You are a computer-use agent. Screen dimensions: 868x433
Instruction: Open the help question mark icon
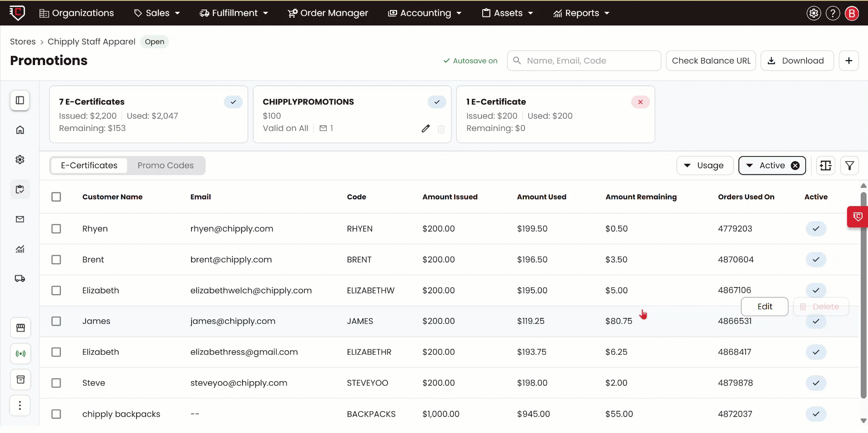(833, 13)
